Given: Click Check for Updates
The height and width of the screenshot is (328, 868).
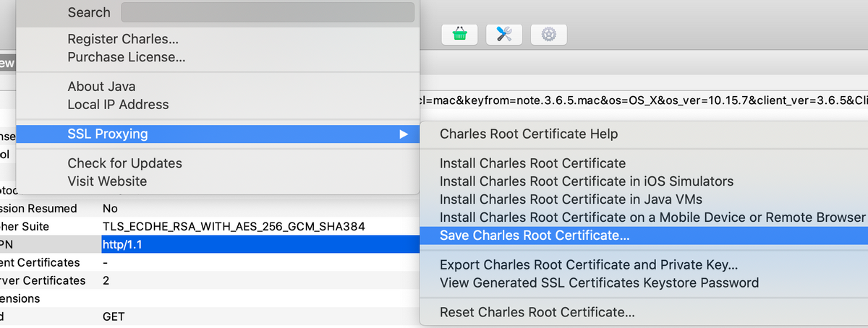Looking at the screenshot, I should (x=124, y=163).
